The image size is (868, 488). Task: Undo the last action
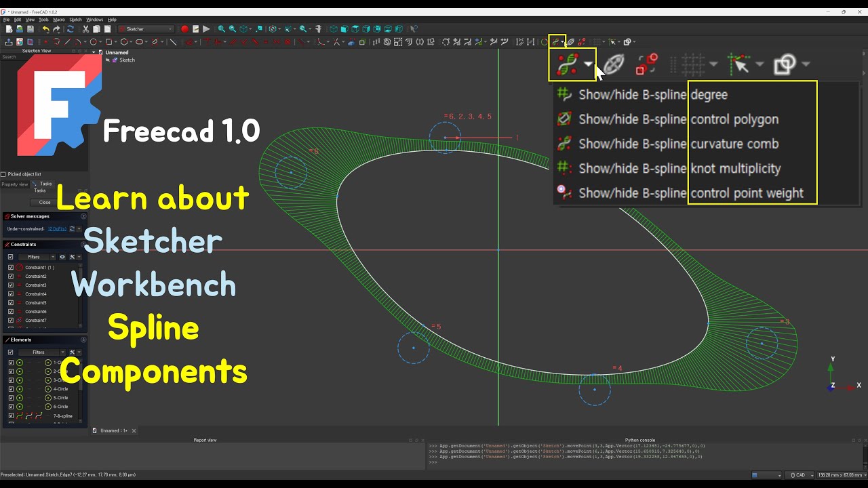[45, 29]
